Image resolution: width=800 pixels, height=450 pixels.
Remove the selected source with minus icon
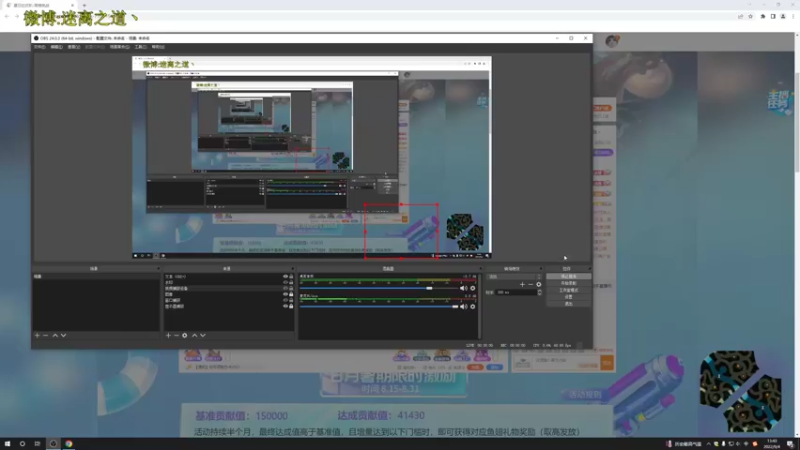click(x=177, y=335)
